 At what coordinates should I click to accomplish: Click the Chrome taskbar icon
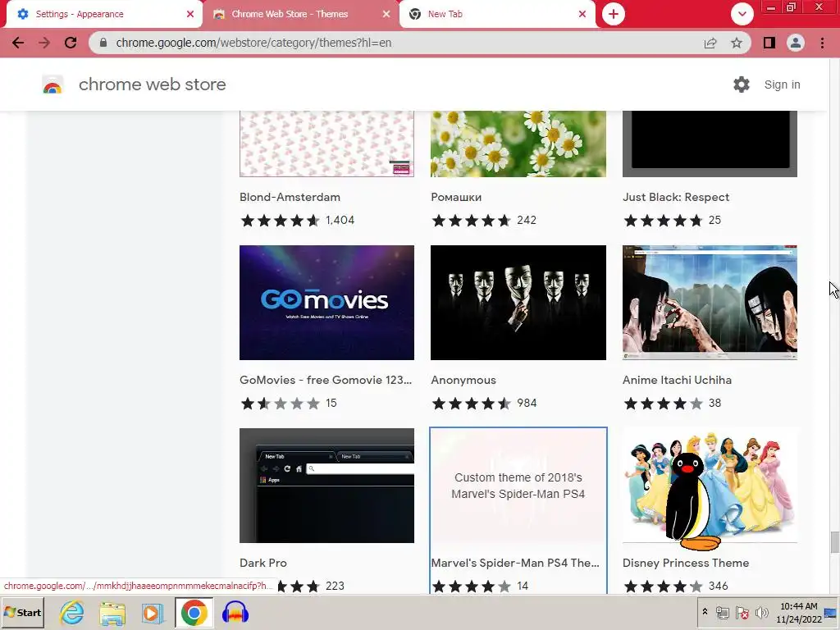tap(194, 613)
